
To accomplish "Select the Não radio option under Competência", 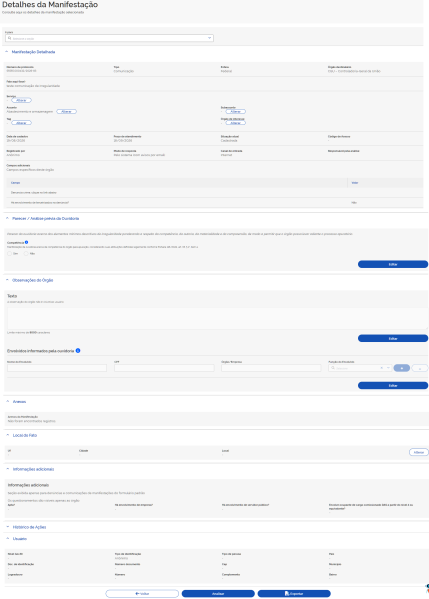I will 26,254.
